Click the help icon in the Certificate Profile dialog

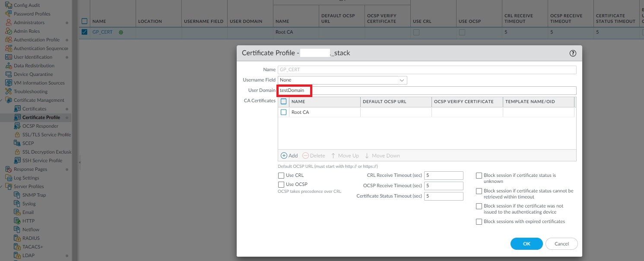[x=573, y=53]
